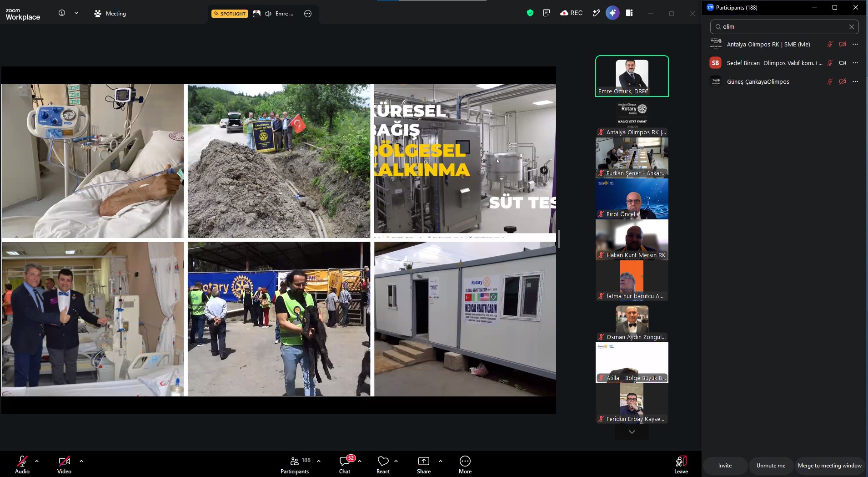Click the green encryption shield icon
Viewport: 868px width, 477px height.
530,13
